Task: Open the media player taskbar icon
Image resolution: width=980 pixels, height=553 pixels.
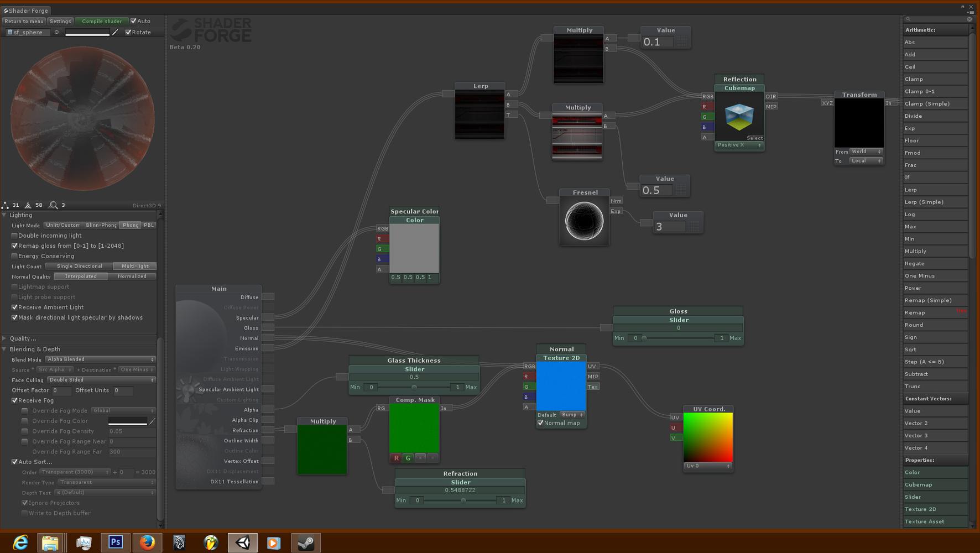Action: 274,542
